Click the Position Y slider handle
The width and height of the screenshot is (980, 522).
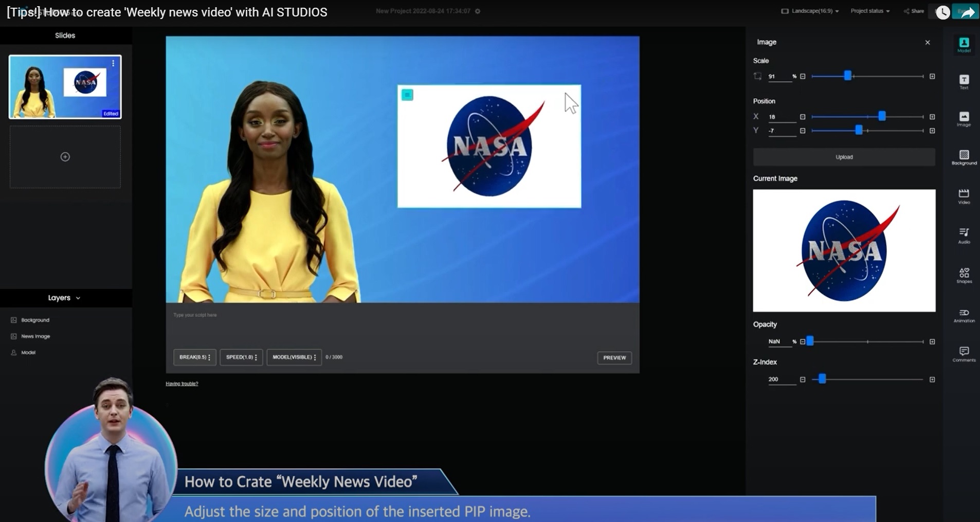[x=859, y=131]
